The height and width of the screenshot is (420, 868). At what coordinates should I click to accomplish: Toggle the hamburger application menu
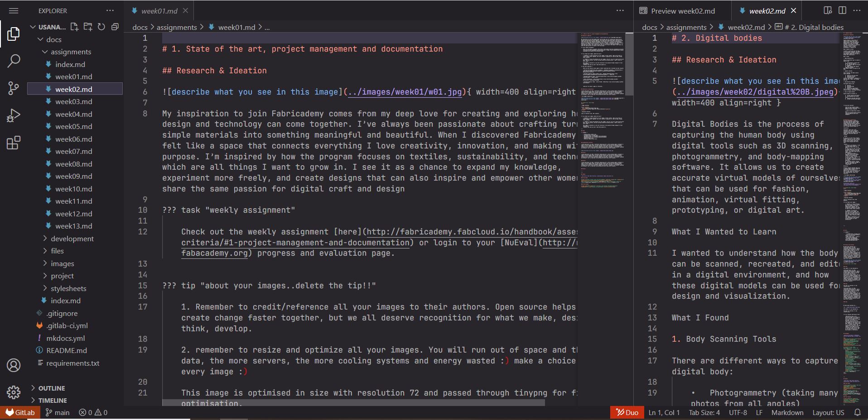click(x=14, y=10)
